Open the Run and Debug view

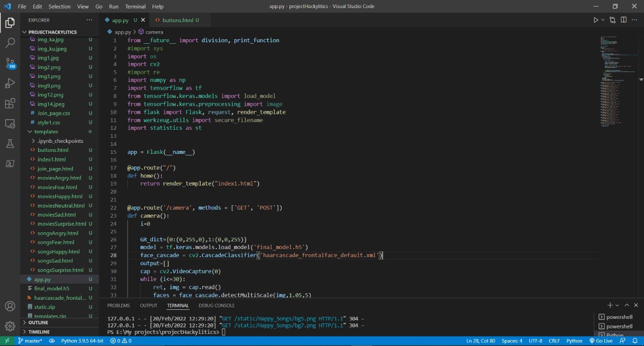10,83
